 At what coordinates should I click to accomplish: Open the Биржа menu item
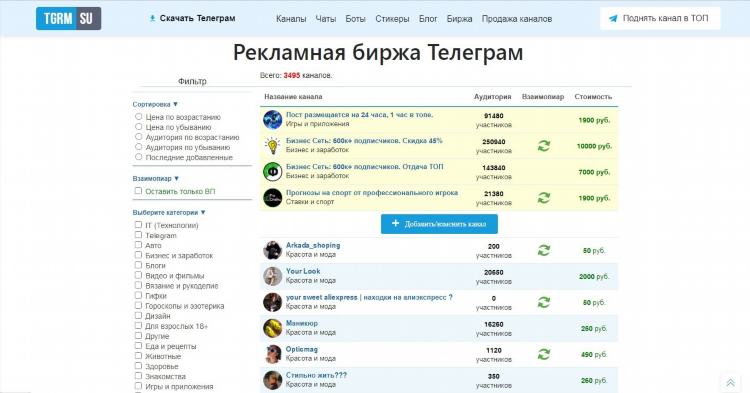coord(459,19)
